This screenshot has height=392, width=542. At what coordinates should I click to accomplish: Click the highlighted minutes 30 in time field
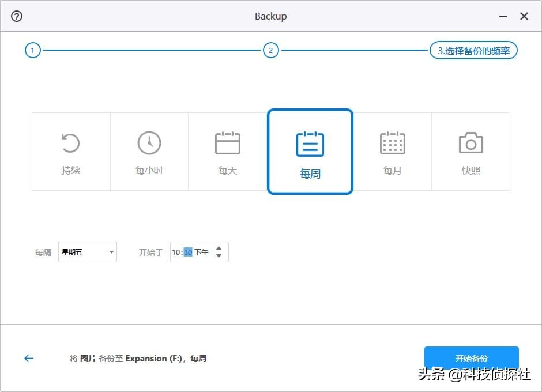click(188, 252)
